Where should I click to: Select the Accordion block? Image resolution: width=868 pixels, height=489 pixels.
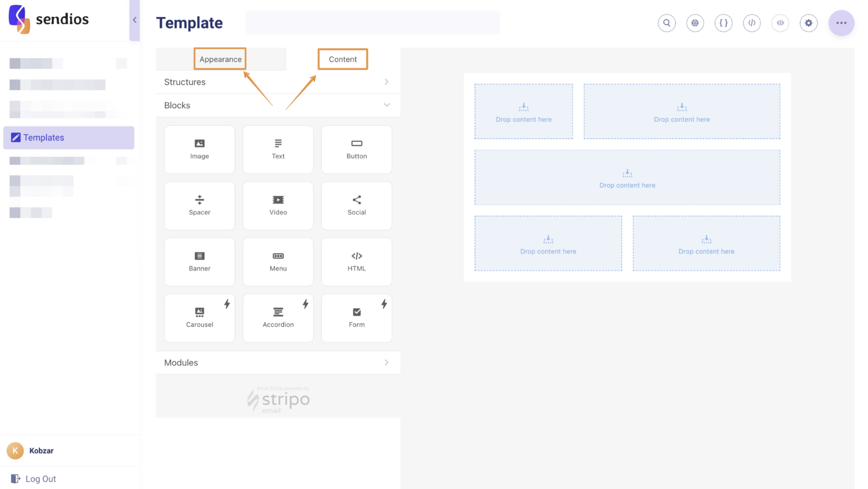[278, 318]
